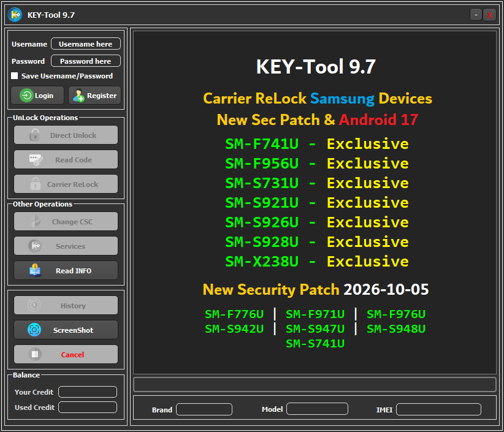Click the green Login arrow icon
The width and height of the screenshot is (504, 432).
pos(26,96)
